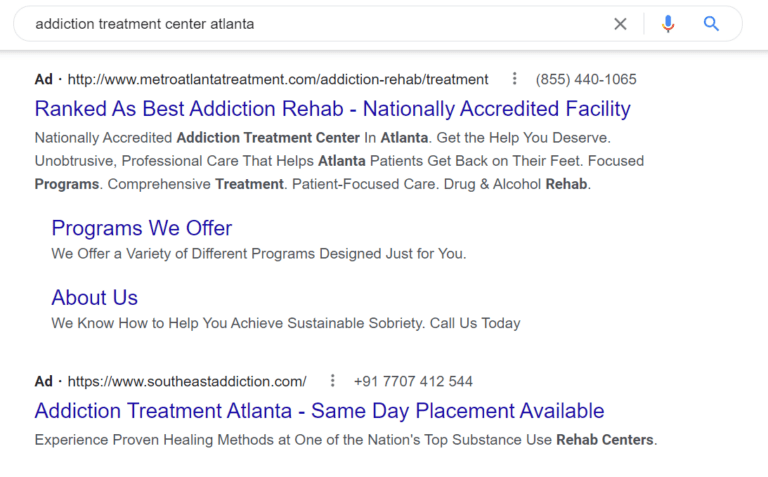
Task: Click Programs We Offer description text
Action: 259,254
